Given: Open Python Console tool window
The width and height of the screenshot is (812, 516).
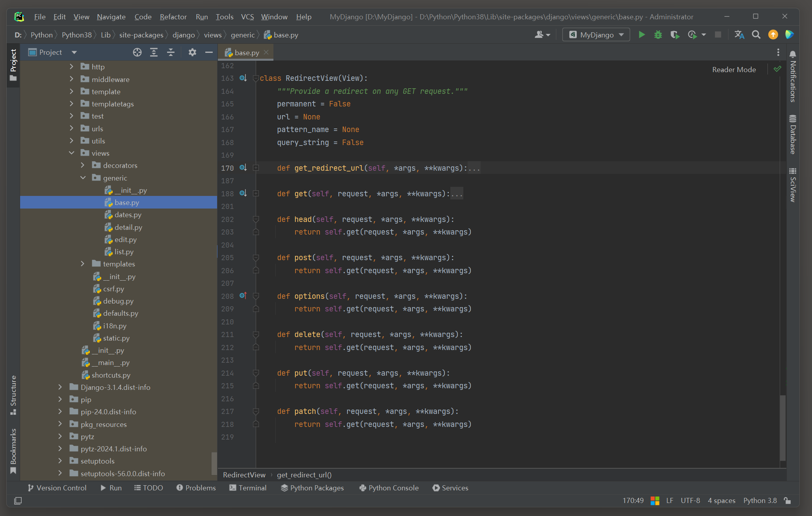Looking at the screenshot, I should pyautogui.click(x=389, y=488).
